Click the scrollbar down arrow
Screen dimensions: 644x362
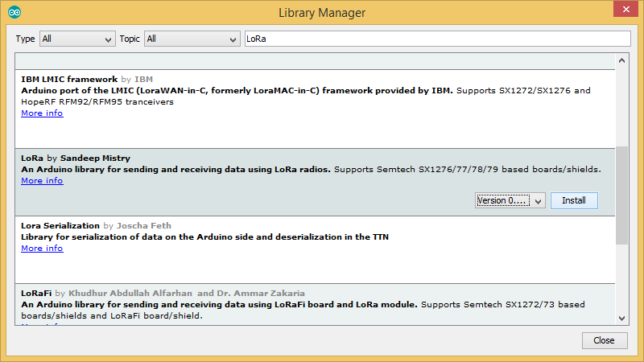tap(621, 319)
